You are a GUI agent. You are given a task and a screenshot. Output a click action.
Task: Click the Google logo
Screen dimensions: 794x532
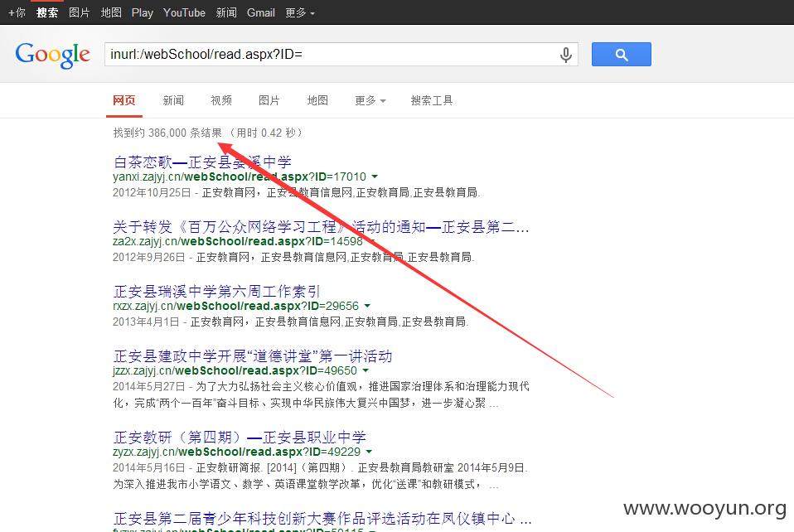coord(53,55)
